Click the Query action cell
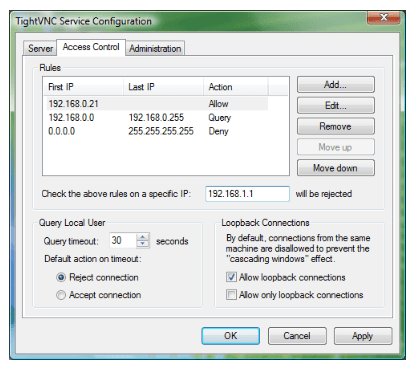The image size is (410, 365). point(220,118)
